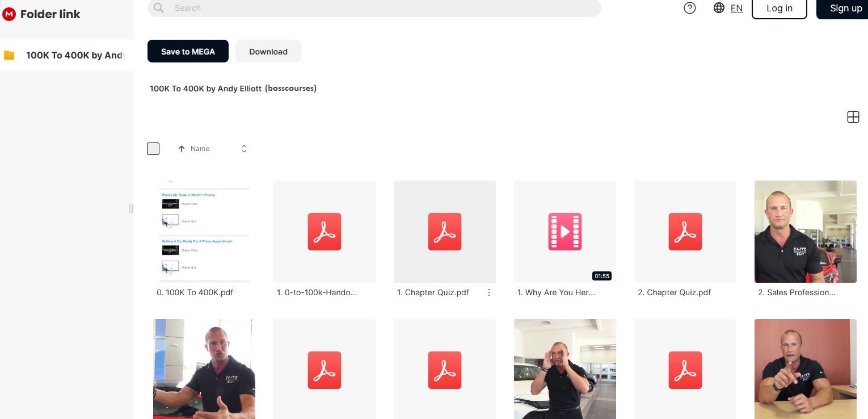The height and width of the screenshot is (419, 868).
Task: Switch to grid view layout icon
Action: click(x=853, y=117)
